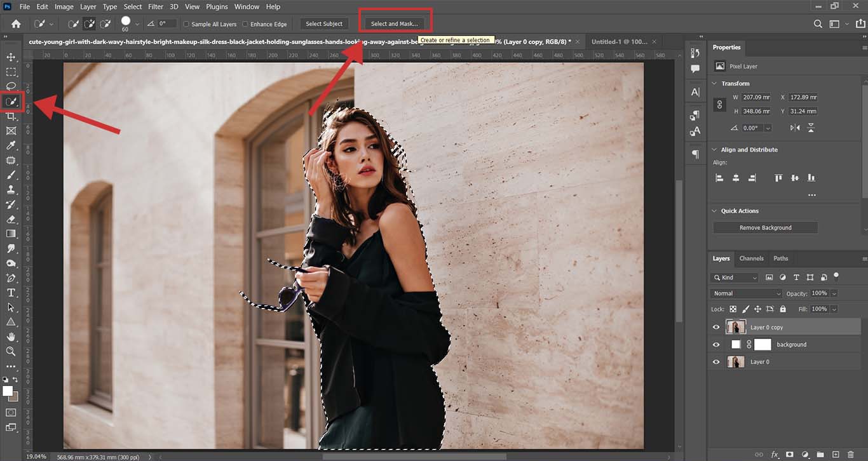Toggle the layer filter on/off switch
Image resolution: width=868 pixels, height=461 pixels.
pyautogui.click(x=836, y=277)
